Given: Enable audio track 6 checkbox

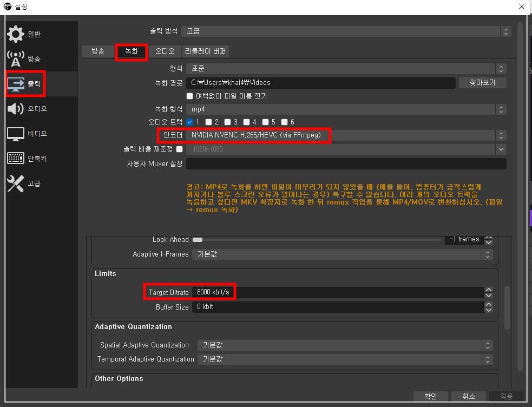Looking at the screenshot, I should [x=285, y=122].
